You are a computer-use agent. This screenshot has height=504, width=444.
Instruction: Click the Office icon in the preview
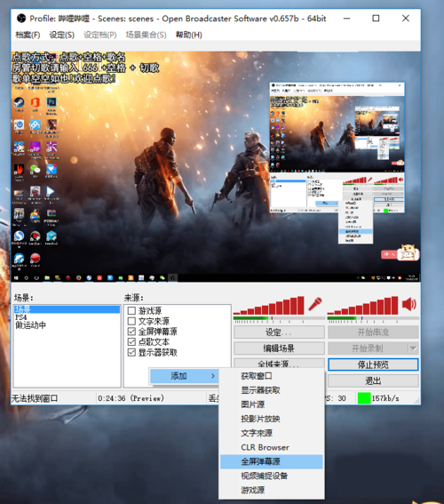(35, 103)
